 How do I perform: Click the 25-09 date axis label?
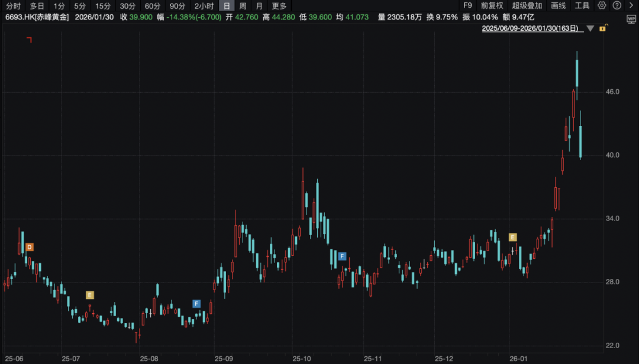(224, 359)
